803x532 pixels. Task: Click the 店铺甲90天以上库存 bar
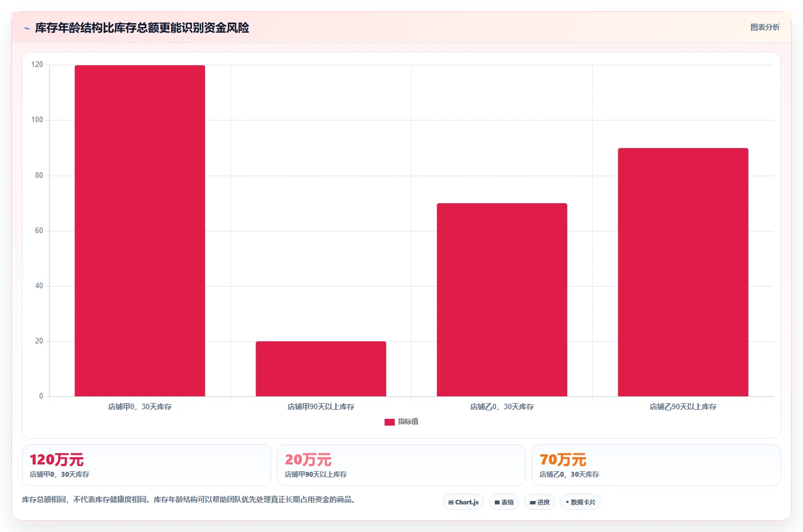point(321,369)
